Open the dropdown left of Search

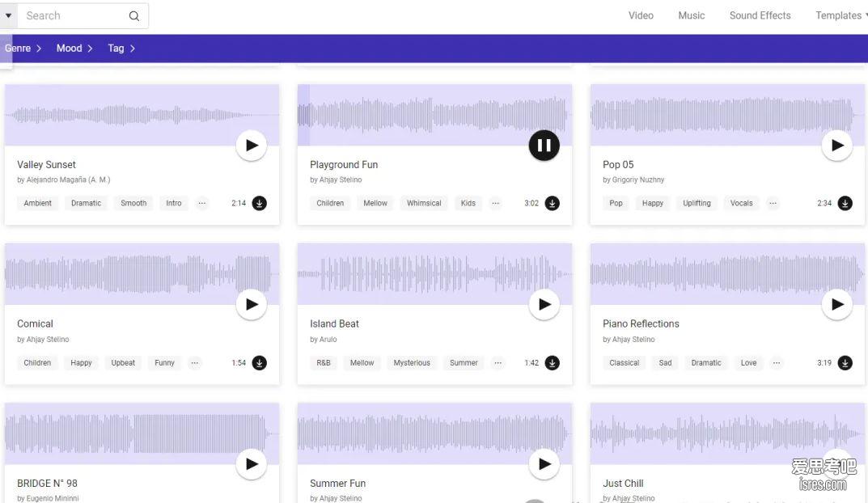coord(8,15)
